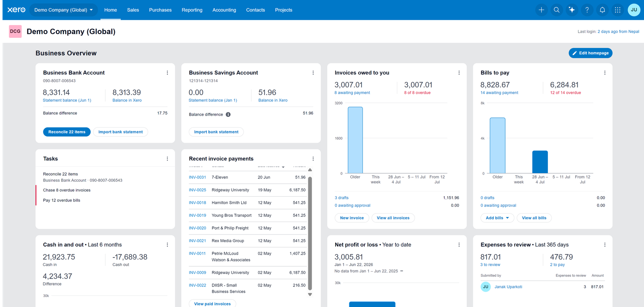This screenshot has width=644, height=307.
Task: Open Net profit or loss options menu
Action: pyautogui.click(x=459, y=245)
